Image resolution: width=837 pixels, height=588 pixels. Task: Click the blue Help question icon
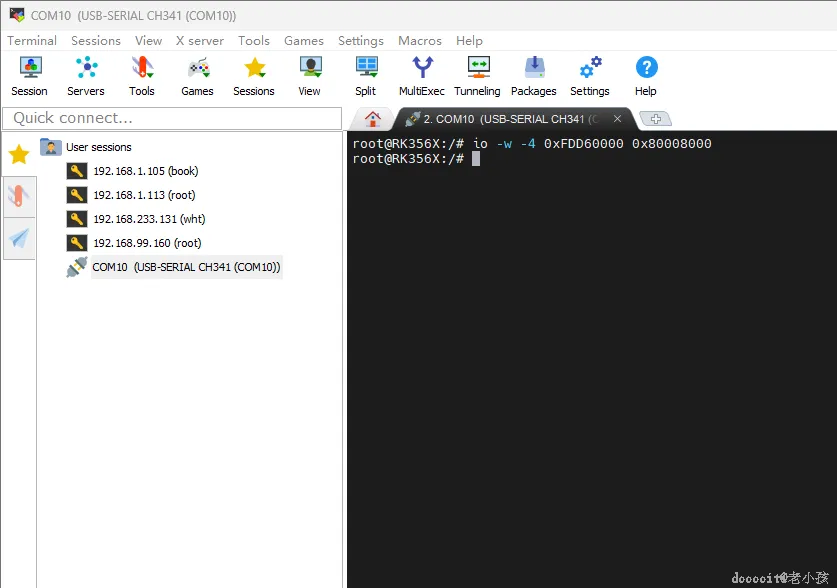(x=646, y=76)
